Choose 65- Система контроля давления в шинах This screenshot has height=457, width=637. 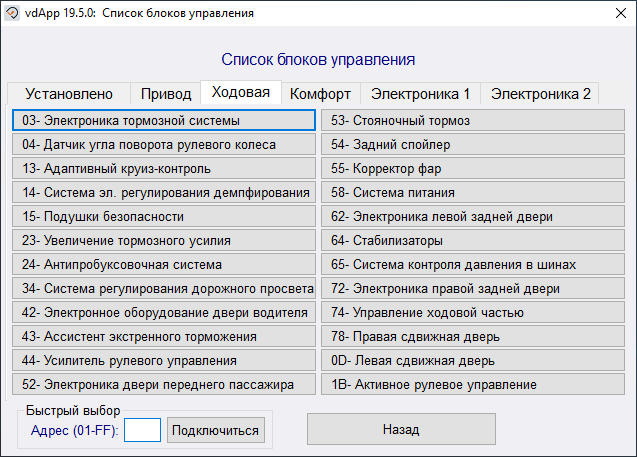(474, 265)
